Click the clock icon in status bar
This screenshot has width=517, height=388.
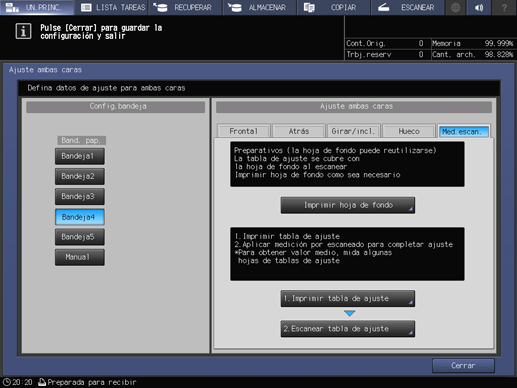click(6, 382)
